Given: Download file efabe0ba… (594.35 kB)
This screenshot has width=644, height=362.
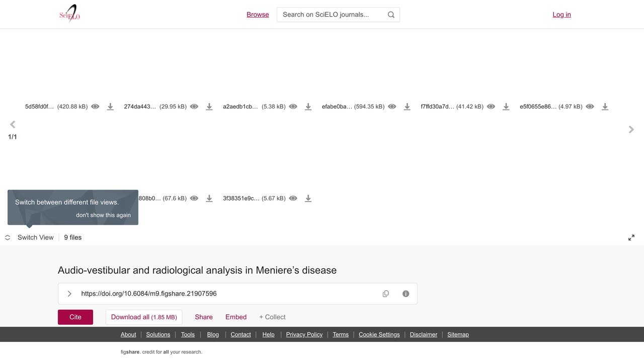Looking at the screenshot, I should pyautogui.click(x=407, y=107).
